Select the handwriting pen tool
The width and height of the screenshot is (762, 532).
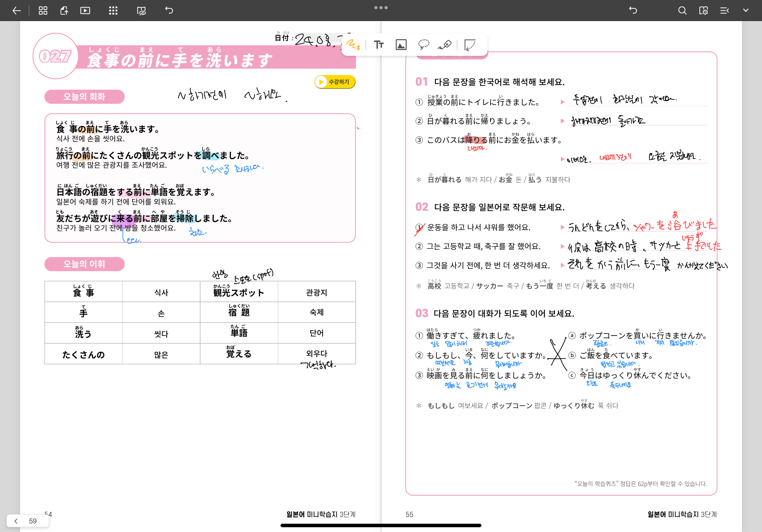click(353, 45)
